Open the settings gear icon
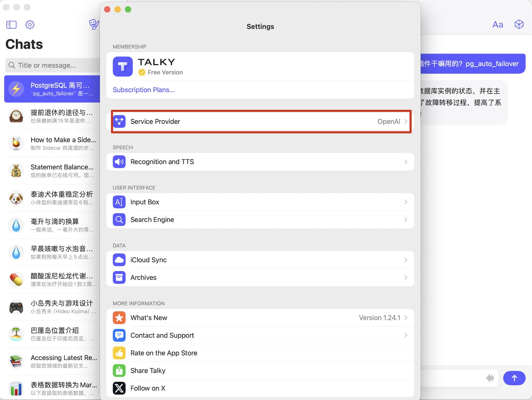This screenshot has width=532, height=400. point(30,25)
